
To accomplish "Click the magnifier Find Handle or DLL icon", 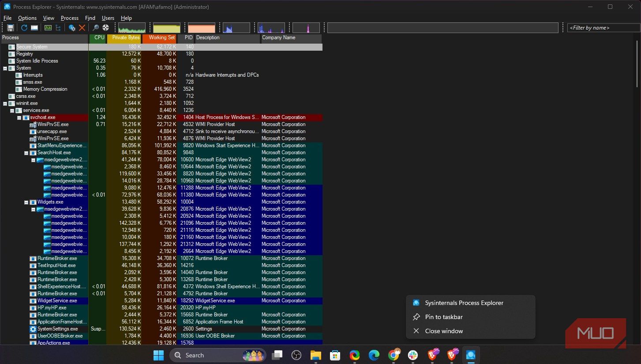I will pyautogui.click(x=95, y=28).
